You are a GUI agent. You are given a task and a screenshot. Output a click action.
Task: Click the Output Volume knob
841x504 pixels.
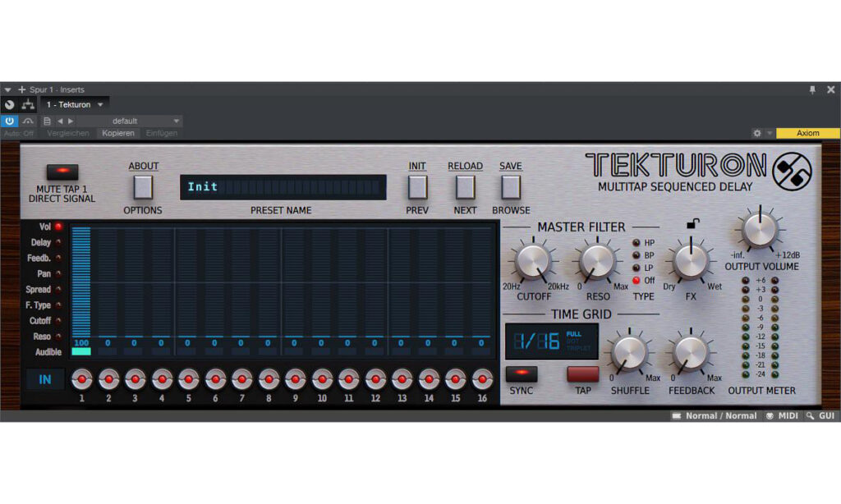point(760,229)
